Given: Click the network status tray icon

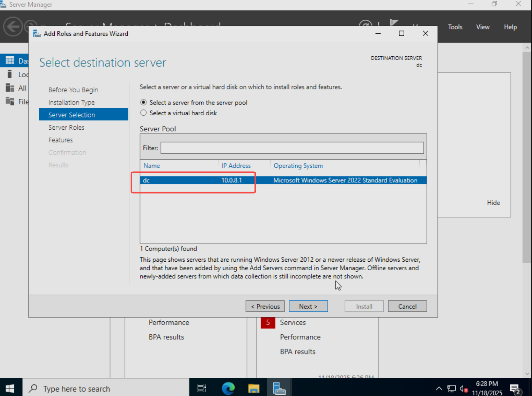Looking at the screenshot, I should point(451,388).
